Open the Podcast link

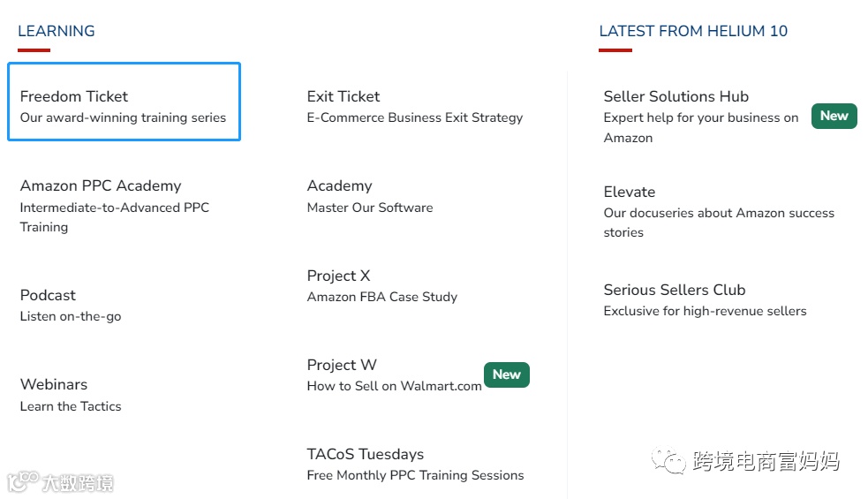(48, 295)
